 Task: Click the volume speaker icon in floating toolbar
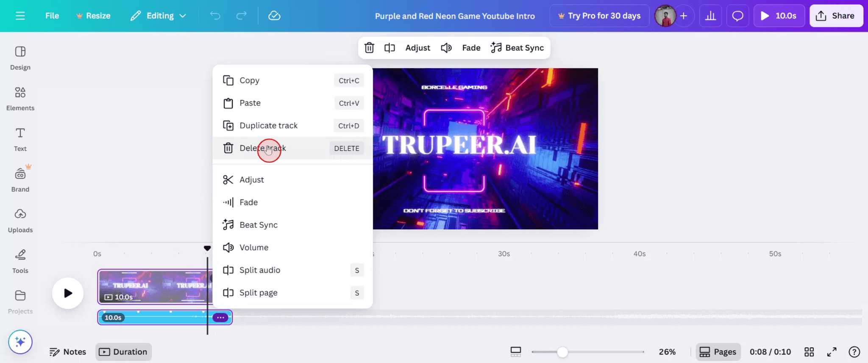click(x=446, y=48)
